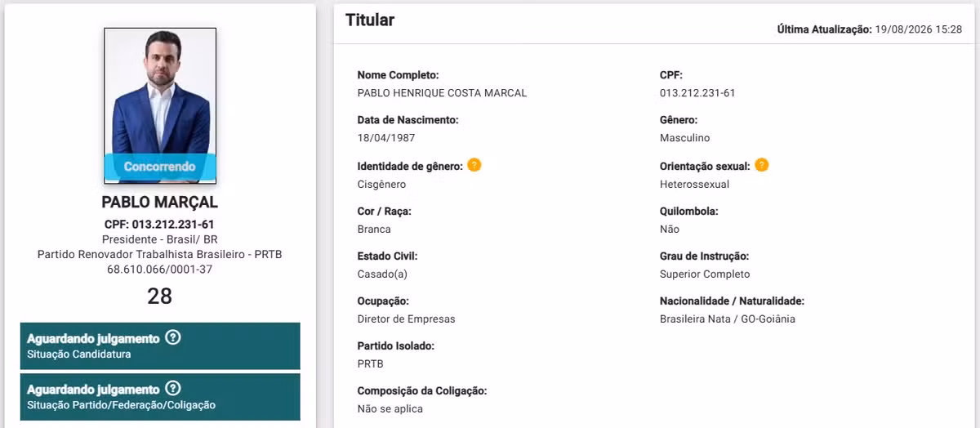Screen dimensions: 980x428
Task: Click the CPF value in Titular panel
Action: tap(697, 93)
